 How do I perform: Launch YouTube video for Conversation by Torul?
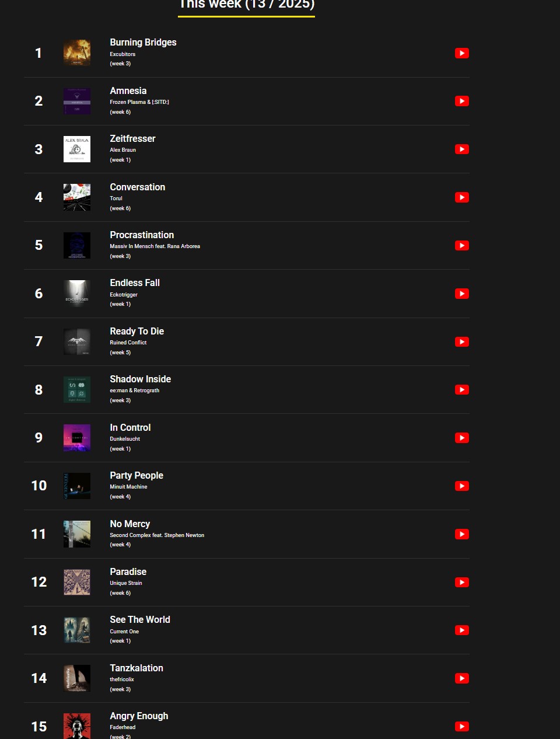462,197
